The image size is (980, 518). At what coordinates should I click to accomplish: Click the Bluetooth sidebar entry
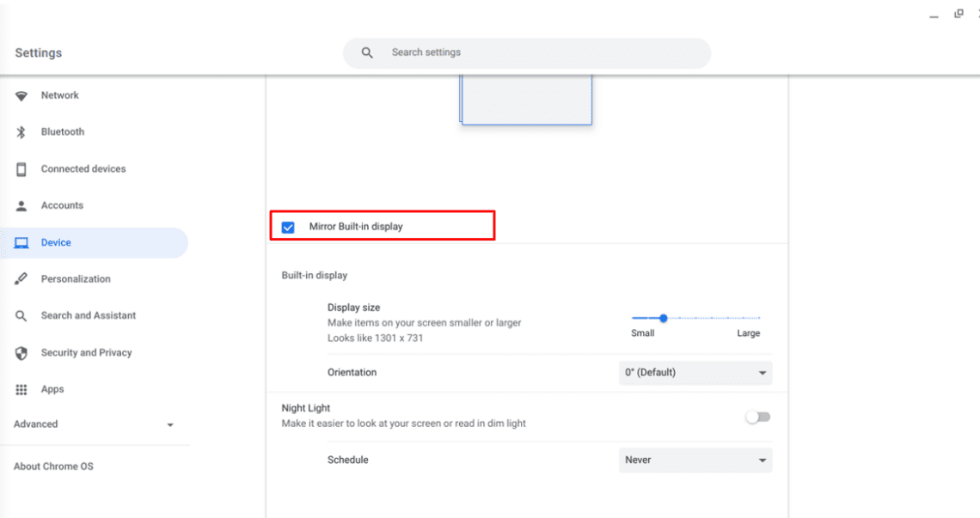pos(62,131)
